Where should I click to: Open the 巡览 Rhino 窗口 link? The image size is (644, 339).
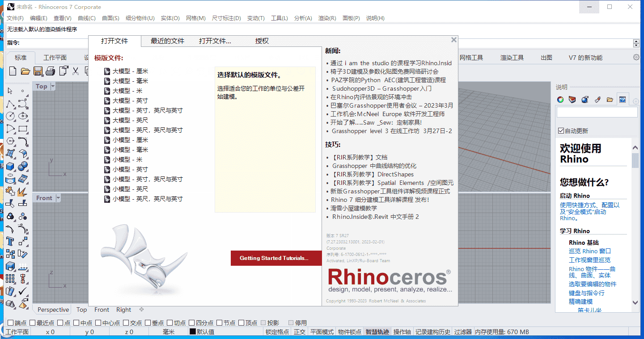coord(589,251)
